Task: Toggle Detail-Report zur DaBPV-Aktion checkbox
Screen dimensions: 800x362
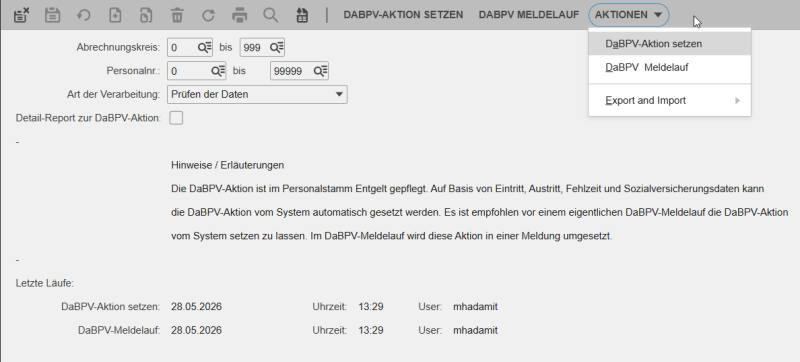Action: 176,118
